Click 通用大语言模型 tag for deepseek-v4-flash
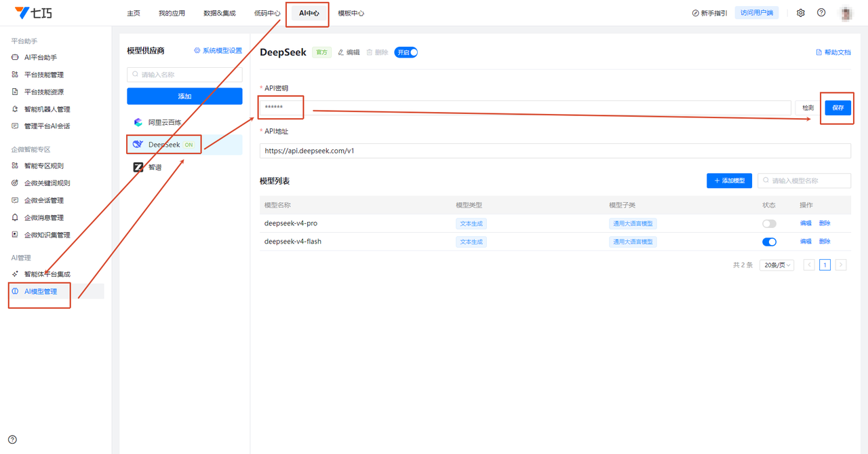The width and height of the screenshot is (868, 454). (633, 242)
